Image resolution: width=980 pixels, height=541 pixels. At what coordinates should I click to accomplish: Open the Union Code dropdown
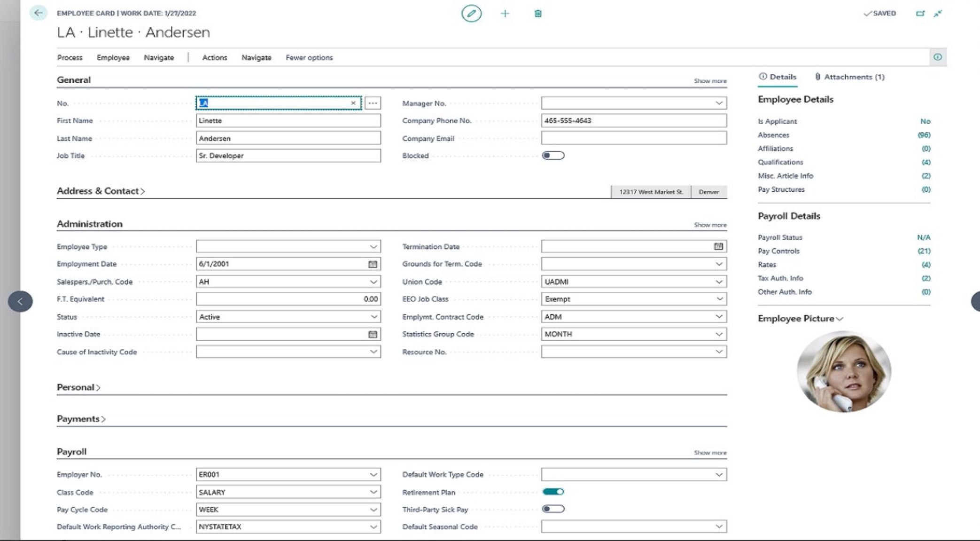coord(718,282)
